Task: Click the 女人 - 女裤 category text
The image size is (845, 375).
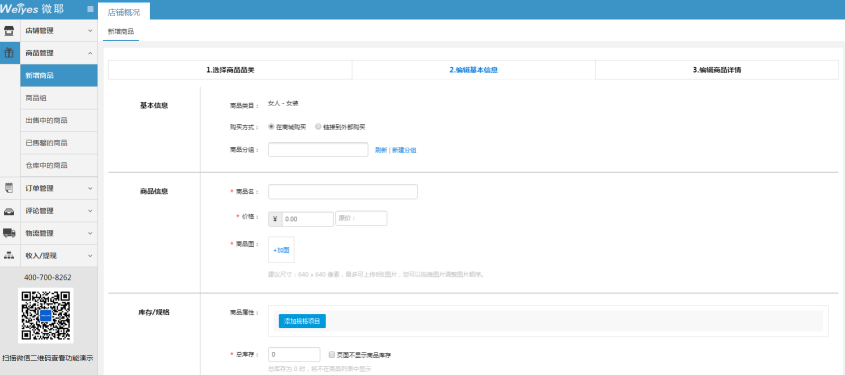Action: [x=283, y=103]
